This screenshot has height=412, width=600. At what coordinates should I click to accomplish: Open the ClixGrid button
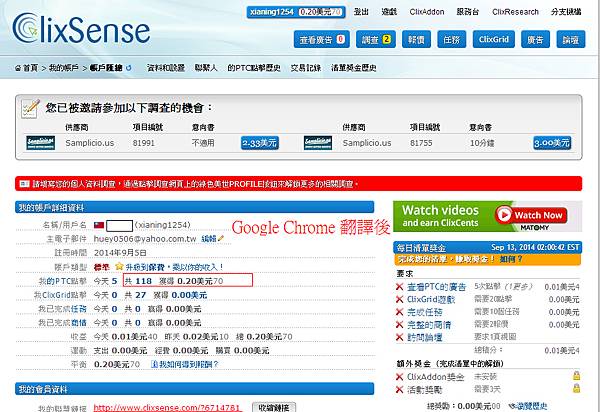(x=494, y=39)
